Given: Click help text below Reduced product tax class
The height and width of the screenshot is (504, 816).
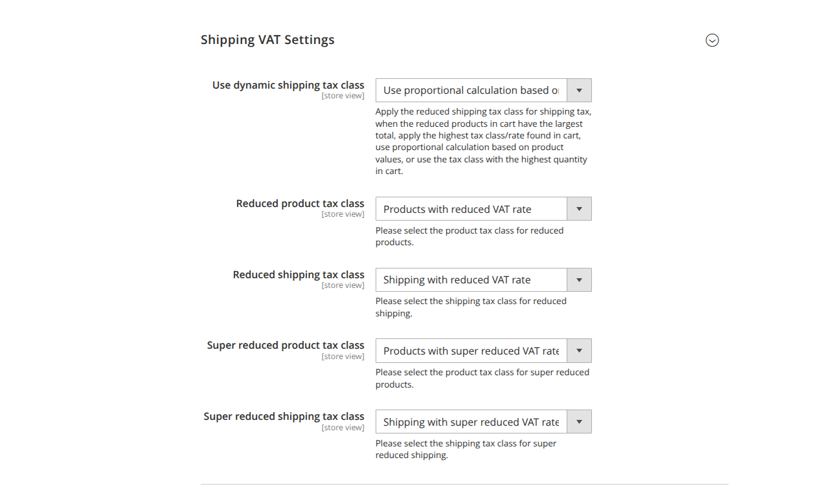Looking at the screenshot, I should 470,236.
